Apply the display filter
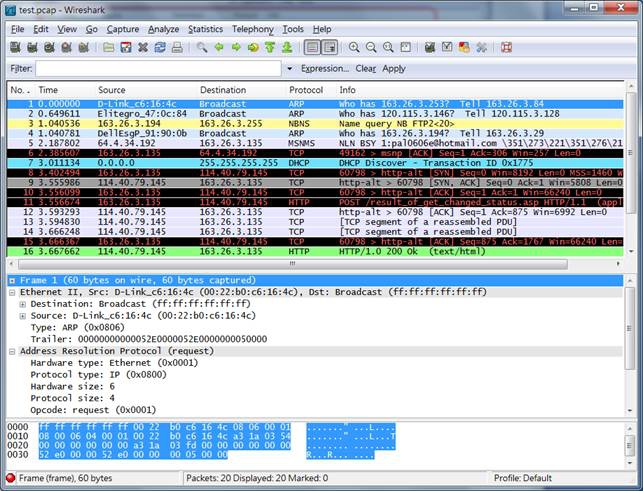Image resolution: width=643 pixels, height=491 pixels. [x=394, y=69]
